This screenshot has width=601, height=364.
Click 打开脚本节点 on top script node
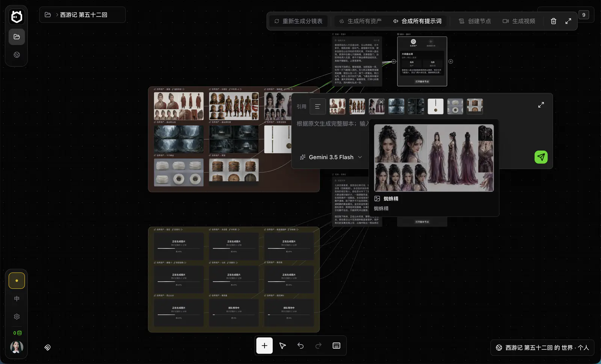[422, 81]
